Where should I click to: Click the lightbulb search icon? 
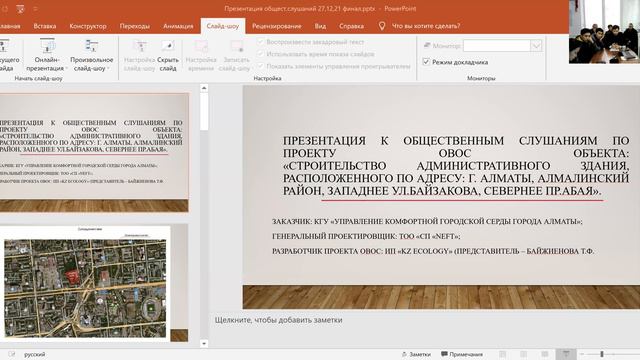coord(382,26)
